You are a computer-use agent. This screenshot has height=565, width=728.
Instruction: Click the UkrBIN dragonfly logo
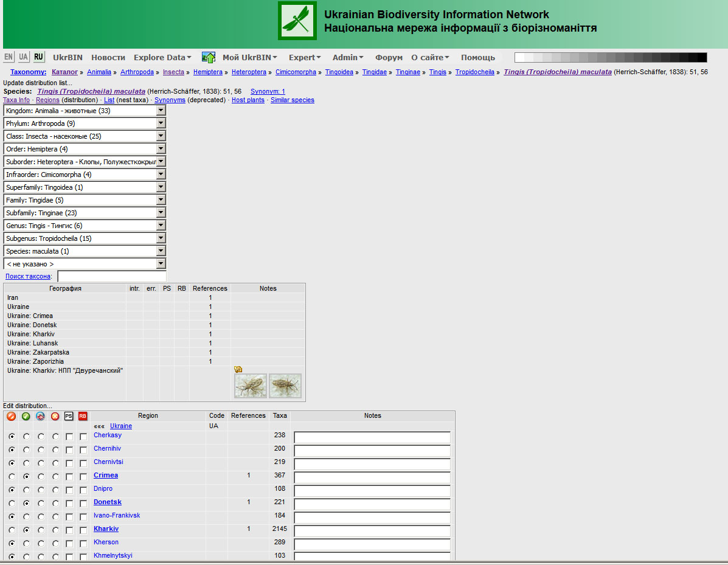click(x=297, y=21)
